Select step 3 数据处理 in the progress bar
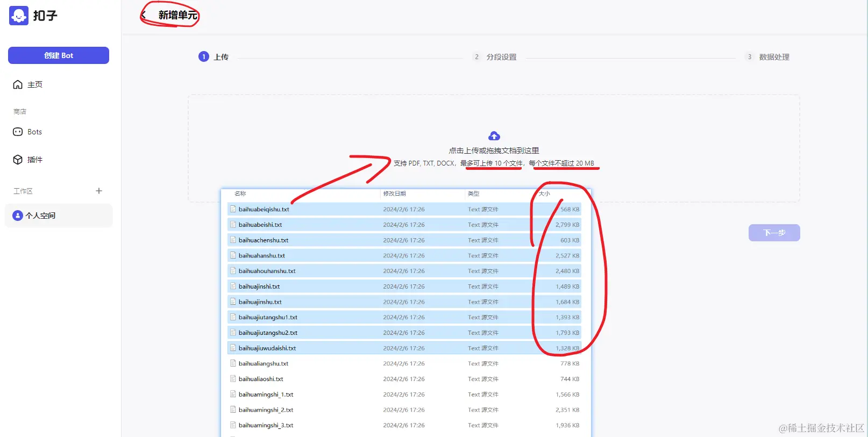 [x=767, y=57]
